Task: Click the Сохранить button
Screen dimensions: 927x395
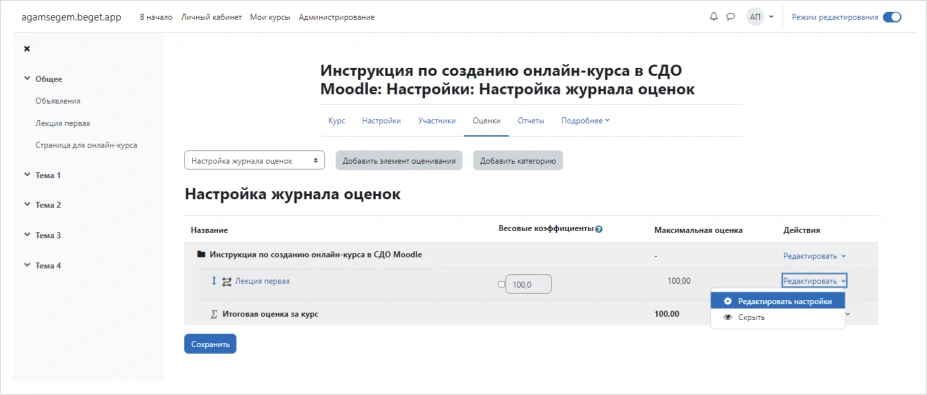Action: [x=210, y=344]
